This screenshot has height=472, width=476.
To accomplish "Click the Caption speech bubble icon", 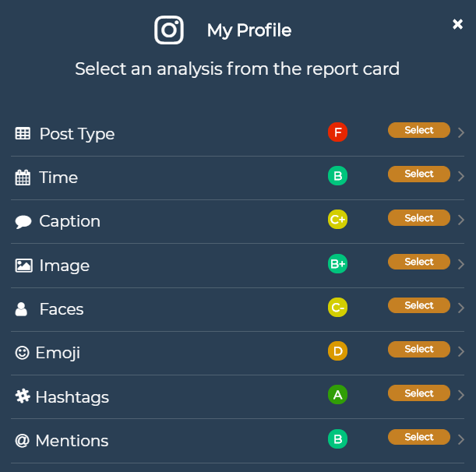I will tap(23, 222).
